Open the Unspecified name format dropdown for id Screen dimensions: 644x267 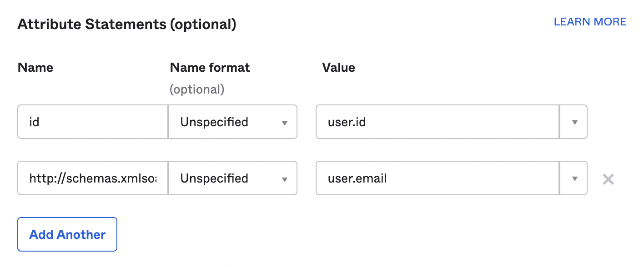233,122
